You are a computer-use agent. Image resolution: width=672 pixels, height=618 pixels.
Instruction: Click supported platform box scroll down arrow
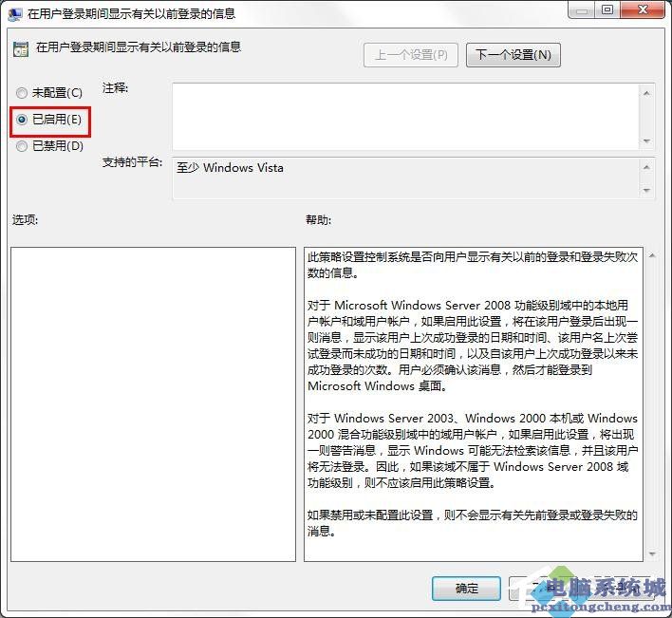[x=646, y=190]
